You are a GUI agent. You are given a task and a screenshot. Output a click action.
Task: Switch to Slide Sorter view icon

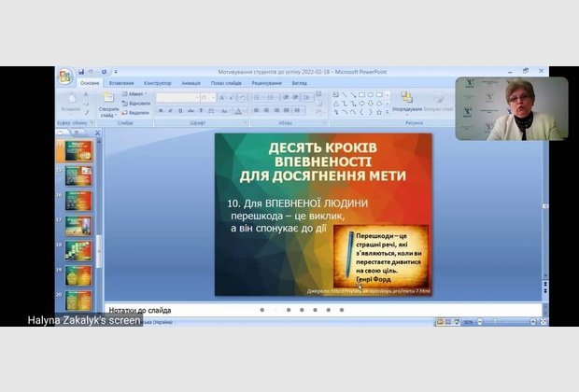pos(448,322)
